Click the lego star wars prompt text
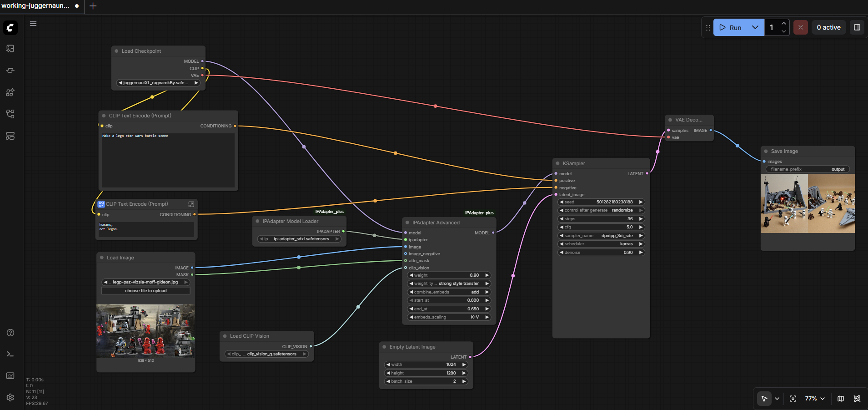 135,136
